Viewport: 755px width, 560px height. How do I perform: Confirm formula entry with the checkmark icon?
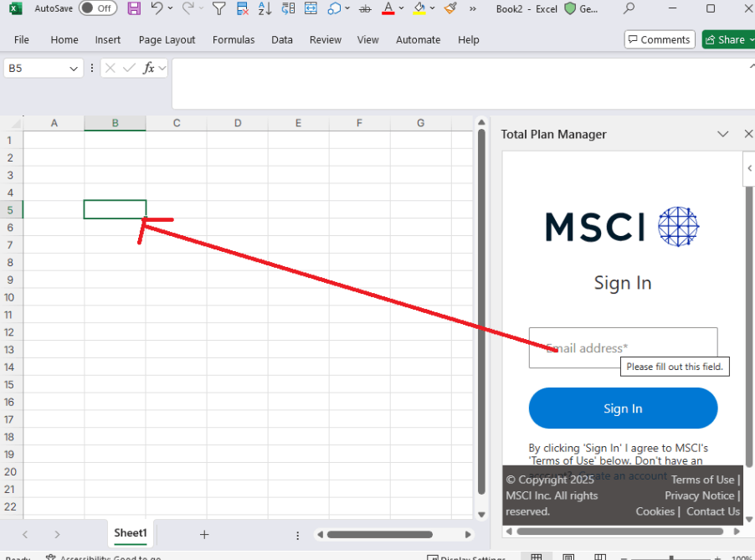coord(129,69)
